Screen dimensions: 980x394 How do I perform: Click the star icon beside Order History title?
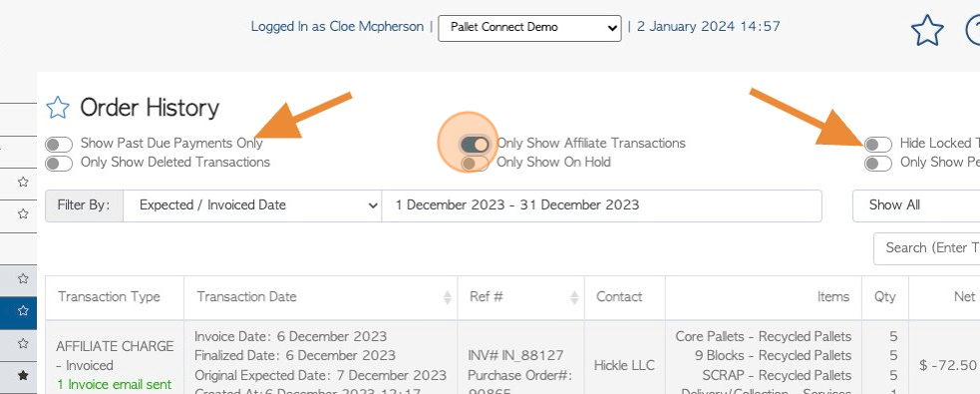tap(58, 108)
